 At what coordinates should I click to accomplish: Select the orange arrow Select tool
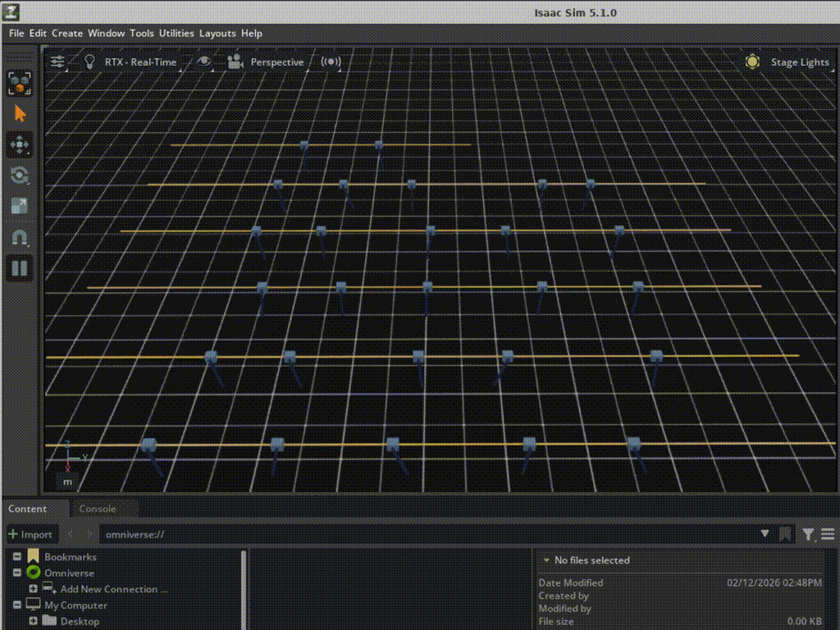20,114
